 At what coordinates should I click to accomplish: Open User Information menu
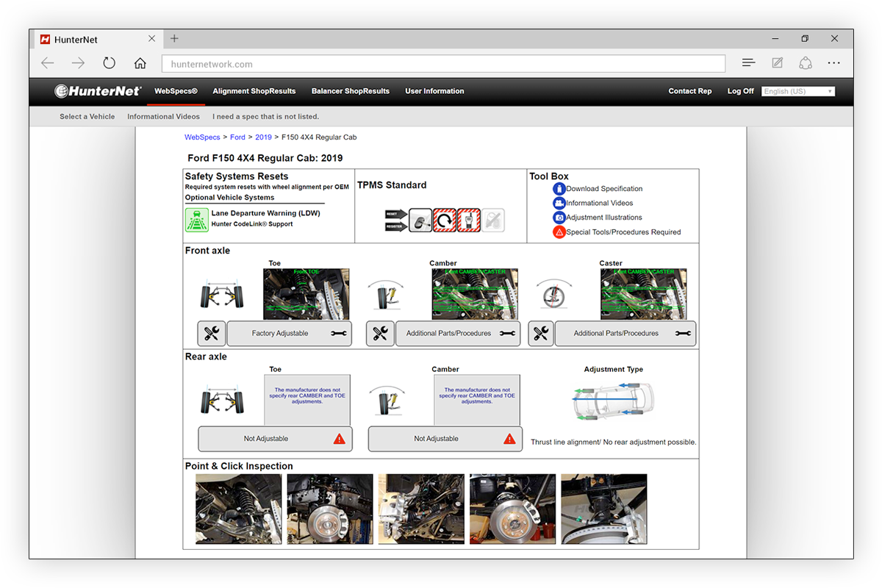click(x=434, y=91)
